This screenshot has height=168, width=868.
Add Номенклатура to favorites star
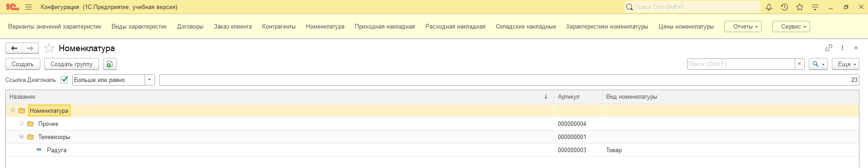pos(49,48)
